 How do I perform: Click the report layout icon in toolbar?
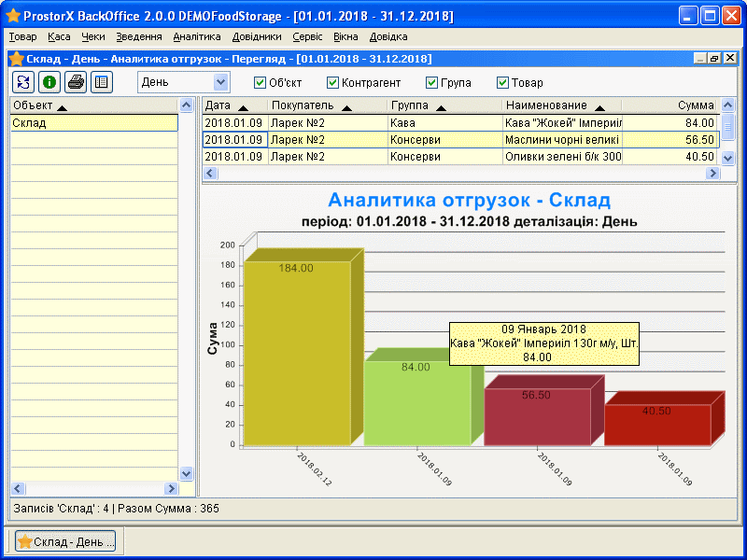point(101,82)
